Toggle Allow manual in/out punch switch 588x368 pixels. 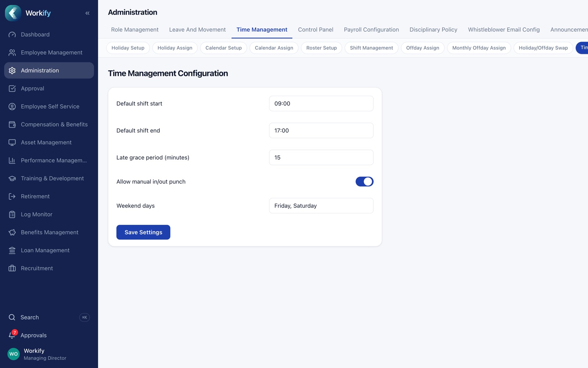pos(364,181)
